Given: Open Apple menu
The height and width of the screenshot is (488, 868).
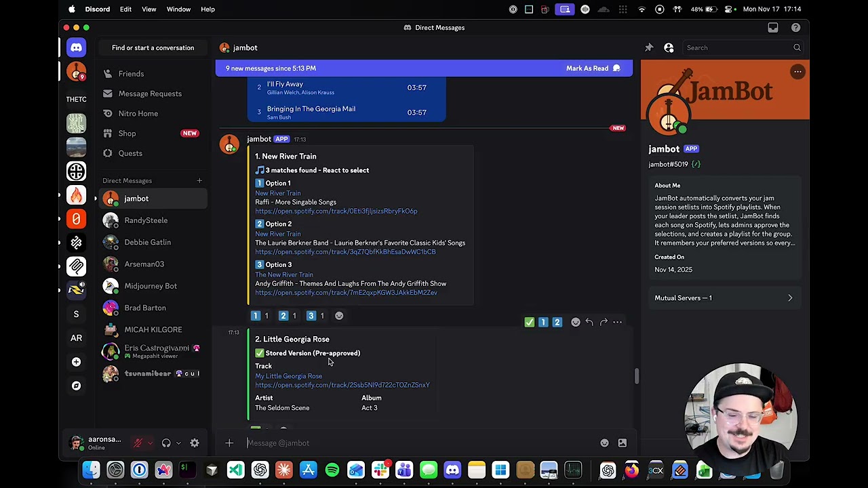Looking at the screenshot, I should coord(72,9).
